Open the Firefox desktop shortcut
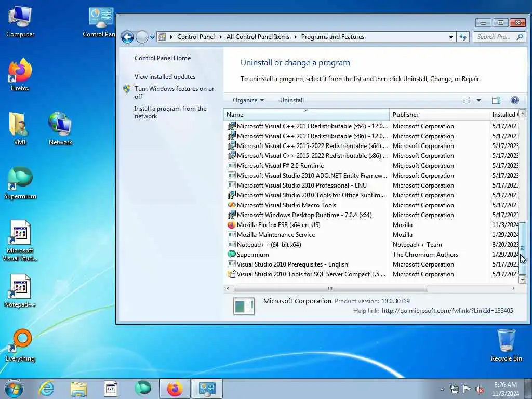Image resolution: width=532 pixels, height=399 pixels. pos(20,75)
